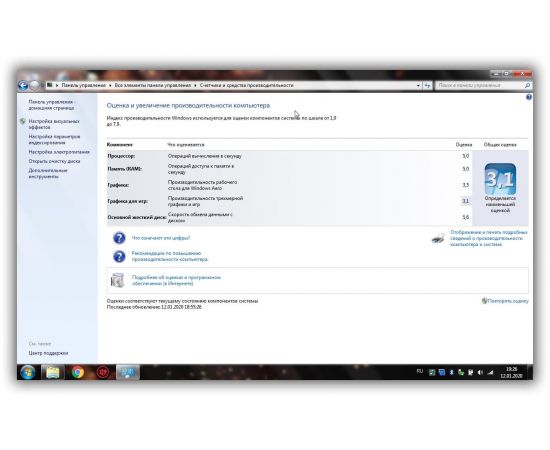Image resolution: width=550 pixels, height=450 pixels.
Task: Click Повторить оценку link
Action: pos(508,301)
